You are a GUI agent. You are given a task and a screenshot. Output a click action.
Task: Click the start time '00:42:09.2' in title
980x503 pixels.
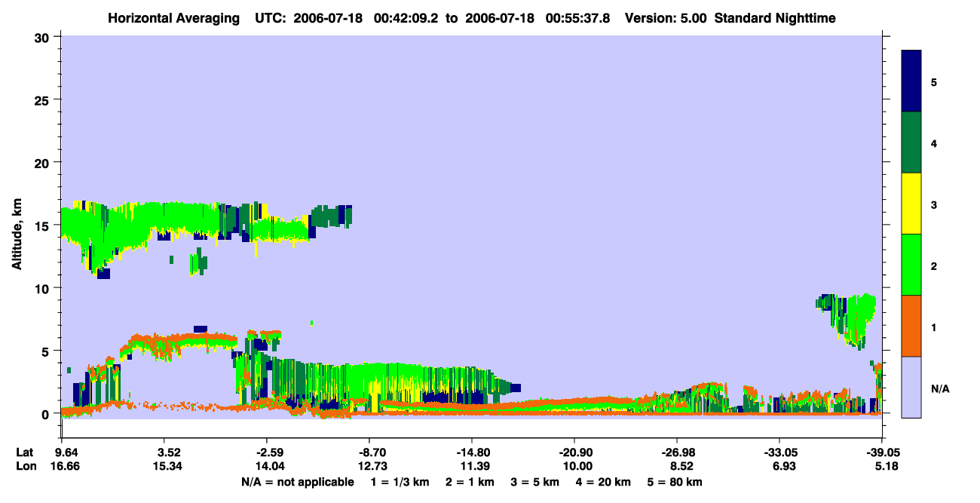tap(407, 18)
